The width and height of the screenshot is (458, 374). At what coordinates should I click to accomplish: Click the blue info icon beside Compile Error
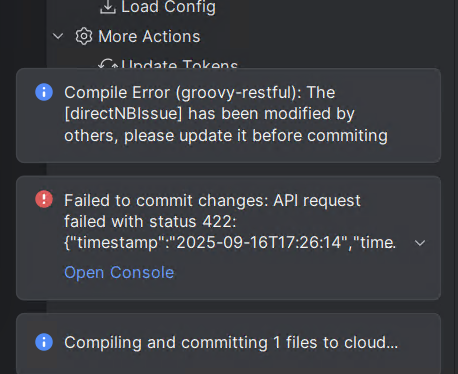pos(44,92)
